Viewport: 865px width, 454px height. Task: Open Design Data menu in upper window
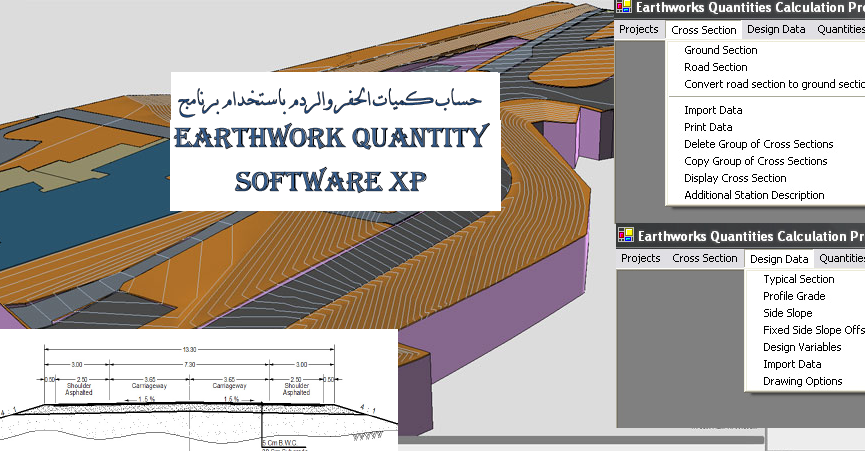776,29
